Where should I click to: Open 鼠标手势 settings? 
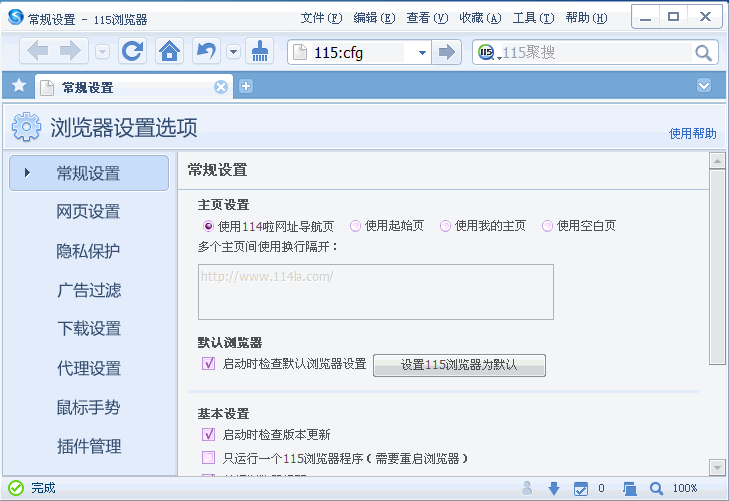(x=89, y=407)
